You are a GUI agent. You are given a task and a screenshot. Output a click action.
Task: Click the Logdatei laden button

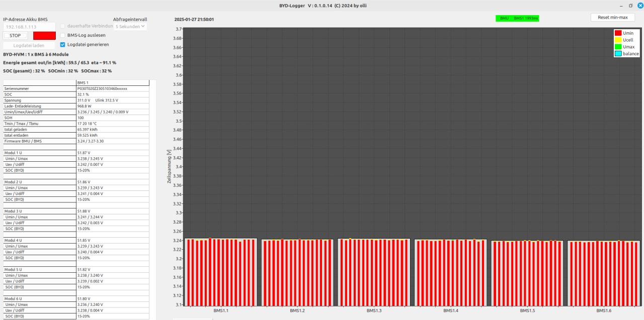click(29, 45)
